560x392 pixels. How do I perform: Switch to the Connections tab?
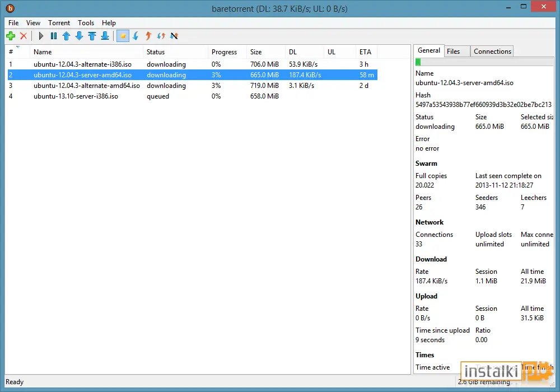tap(492, 52)
